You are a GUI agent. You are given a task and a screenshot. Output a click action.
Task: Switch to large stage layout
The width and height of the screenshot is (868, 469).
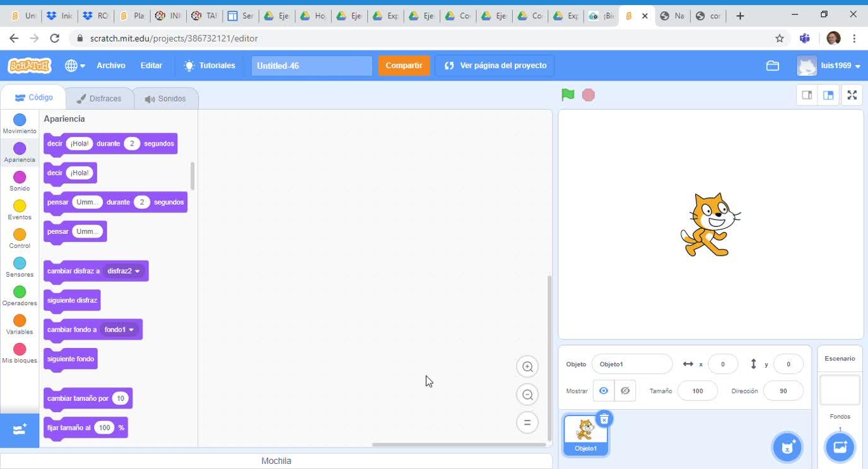[828, 95]
